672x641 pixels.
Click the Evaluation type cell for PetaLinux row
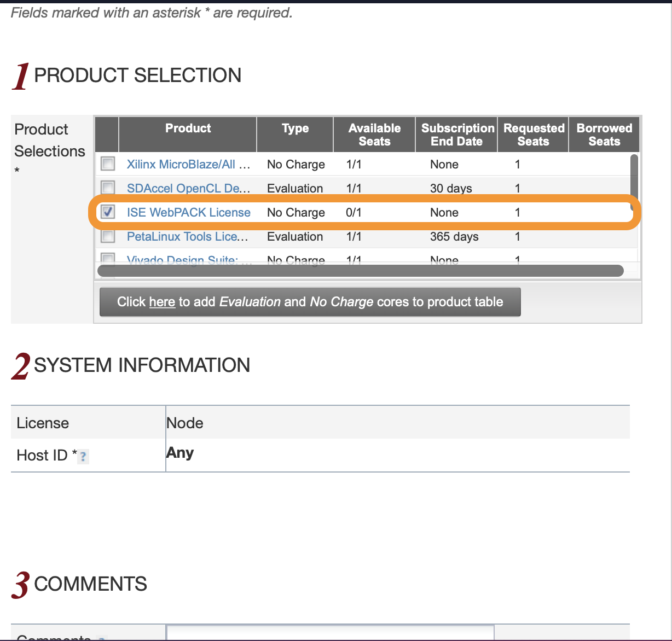295,236
